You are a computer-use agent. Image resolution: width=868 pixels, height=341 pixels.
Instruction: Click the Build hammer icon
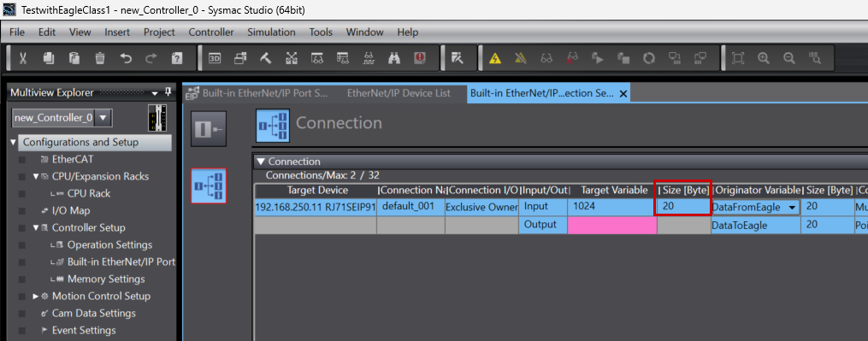(266, 58)
